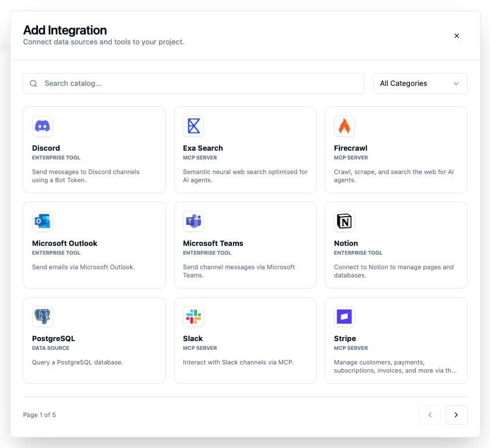The image size is (490, 448).
Task: Click the PostgreSQL elephant icon
Action: [42, 316]
